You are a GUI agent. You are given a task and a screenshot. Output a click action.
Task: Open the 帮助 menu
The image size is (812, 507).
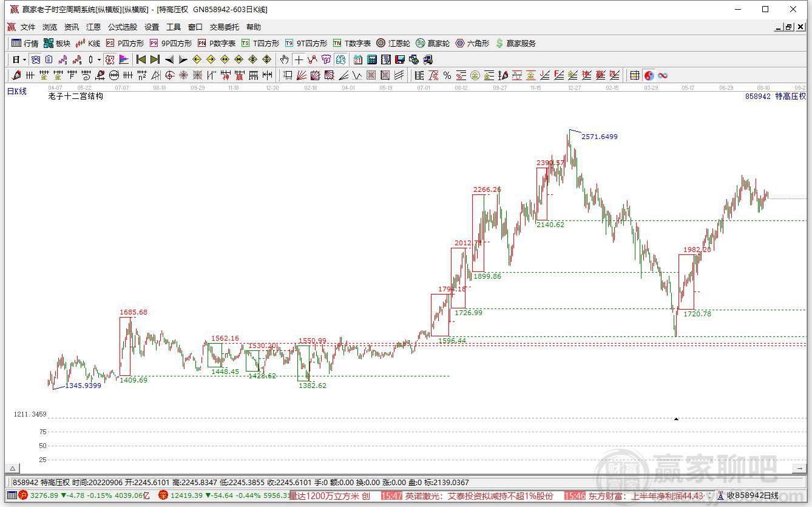(x=254, y=27)
